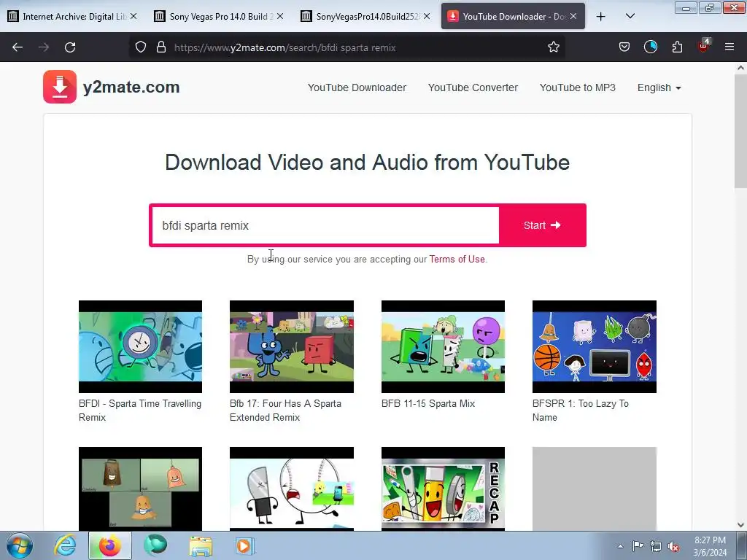This screenshot has width=747, height=560.
Task: Open Windows Explorer folder taskbar icon
Action: (201, 546)
